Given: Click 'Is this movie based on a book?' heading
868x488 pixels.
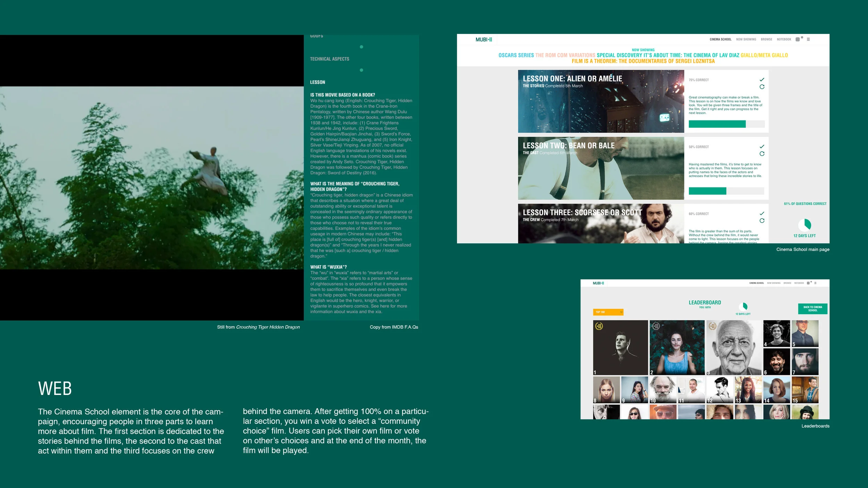Looking at the screenshot, I should [342, 95].
